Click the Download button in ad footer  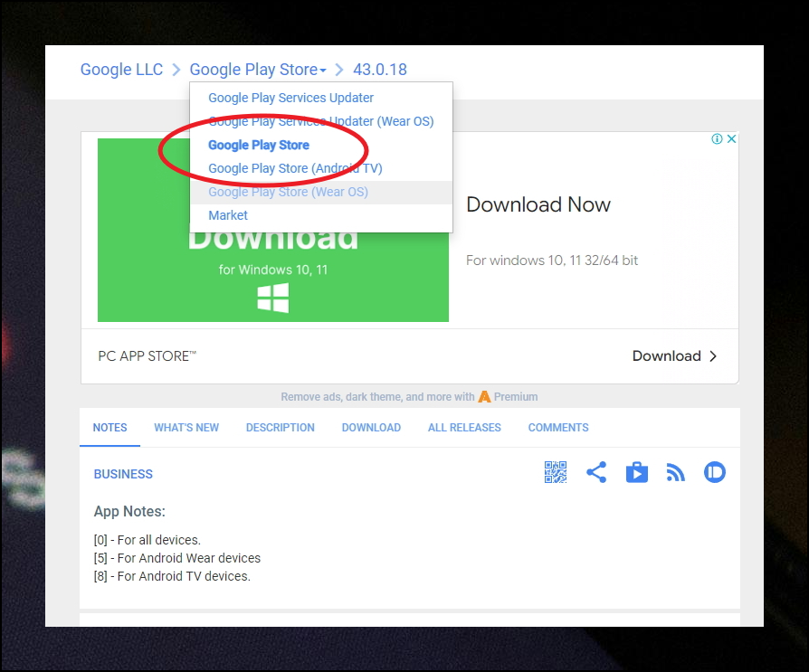(x=675, y=355)
